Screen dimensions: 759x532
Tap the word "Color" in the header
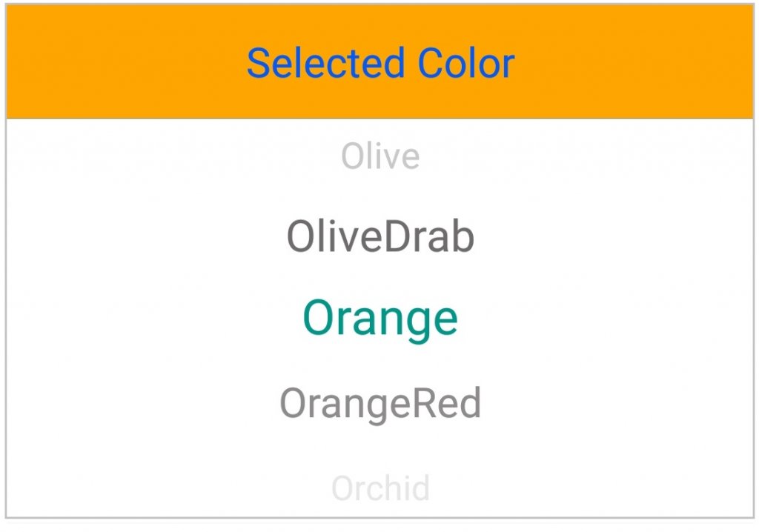465,64
